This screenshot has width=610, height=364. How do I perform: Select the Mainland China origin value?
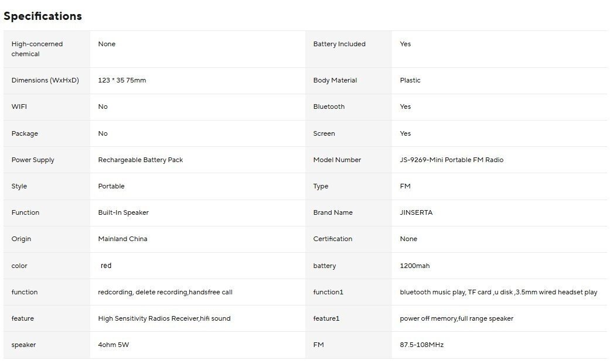click(122, 239)
